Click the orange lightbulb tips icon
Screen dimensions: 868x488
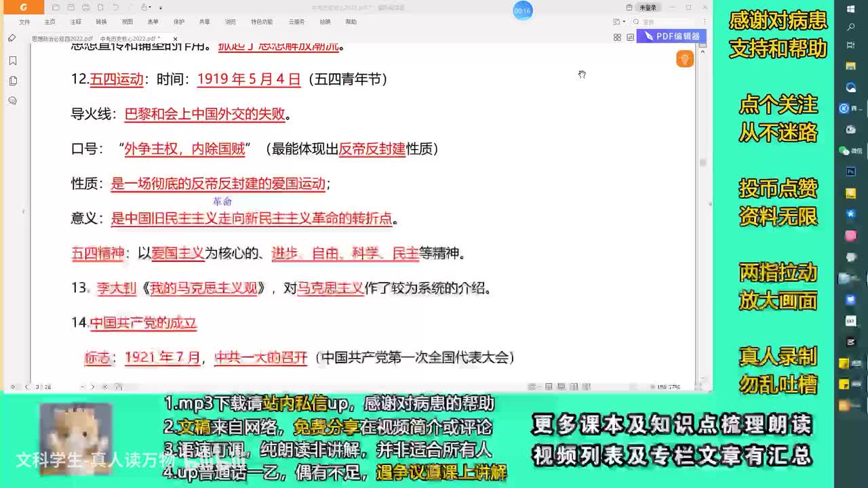pyautogui.click(x=684, y=59)
